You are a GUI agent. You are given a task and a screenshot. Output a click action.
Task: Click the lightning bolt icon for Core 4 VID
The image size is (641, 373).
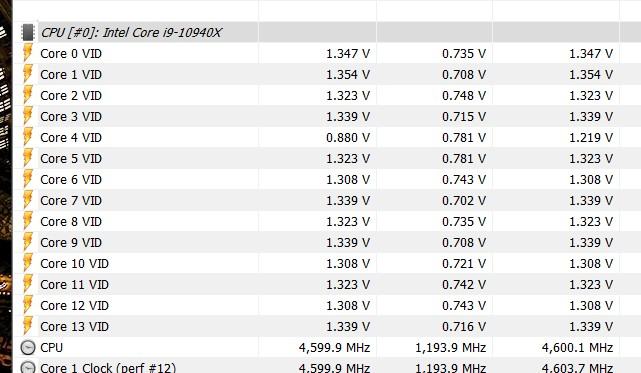click(x=28, y=137)
